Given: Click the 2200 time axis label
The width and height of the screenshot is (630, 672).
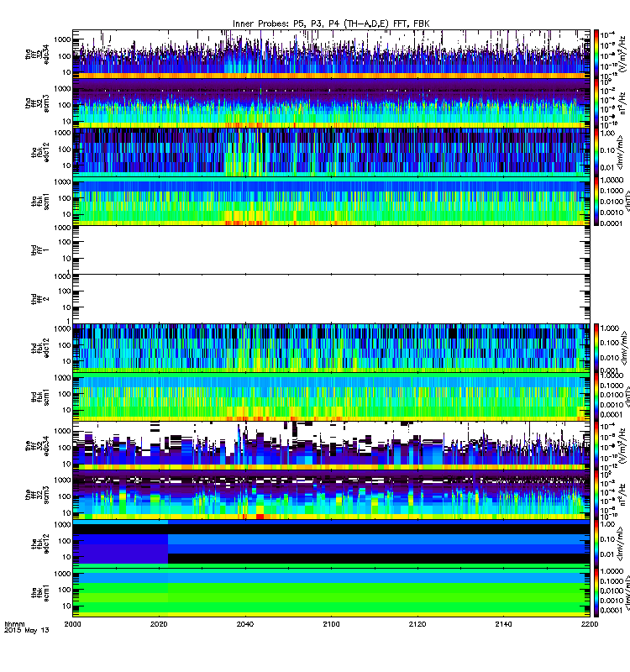Looking at the screenshot, I should tap(590, 624).
